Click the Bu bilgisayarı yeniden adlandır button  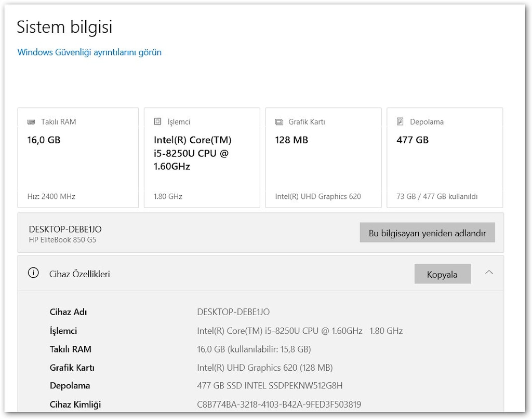[x=427, y=233]
